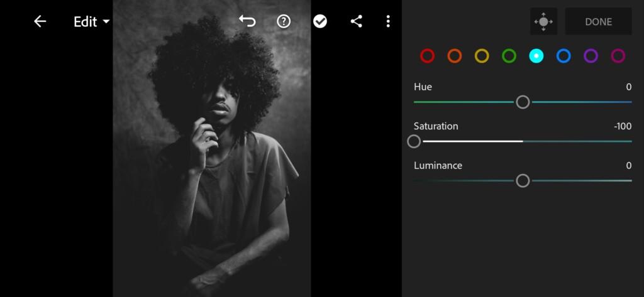Image resolution: width=644 pixels, height=297 pixels.
Task: Click the Saturation slider handle
Action: pos(414,141)
